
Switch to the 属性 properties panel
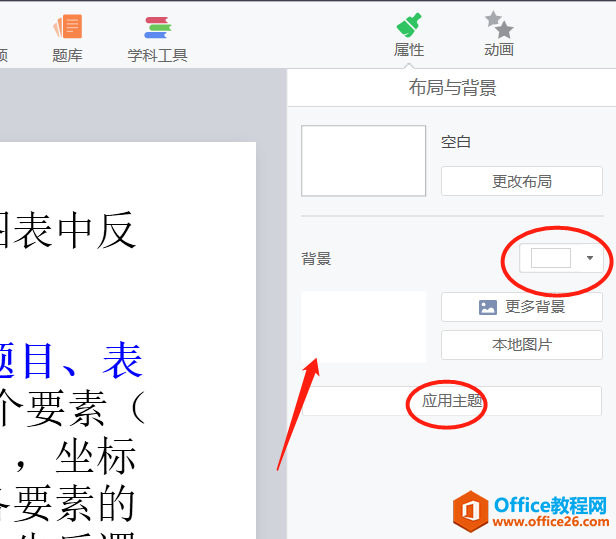point(409,35)
